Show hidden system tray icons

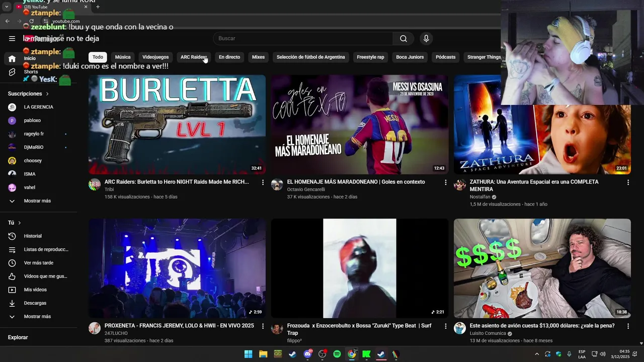(537, 354)
